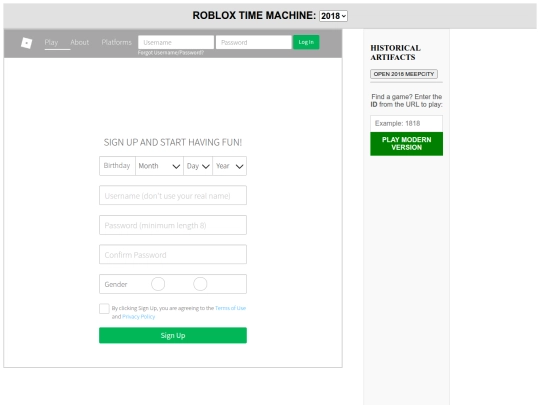The height and width of the screenshot is (405, 540).
Task: Expand the birthday Year dropdown
Action: (229, 166)
